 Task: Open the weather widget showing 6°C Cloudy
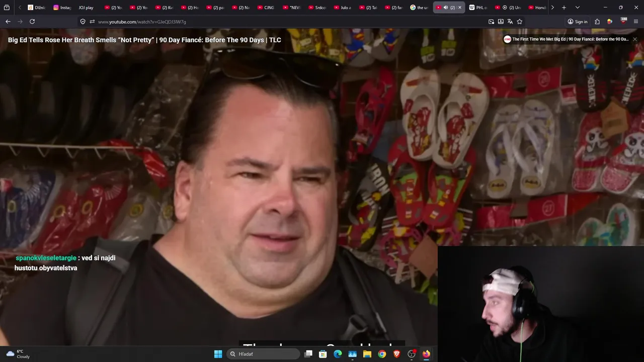(18, 354)
